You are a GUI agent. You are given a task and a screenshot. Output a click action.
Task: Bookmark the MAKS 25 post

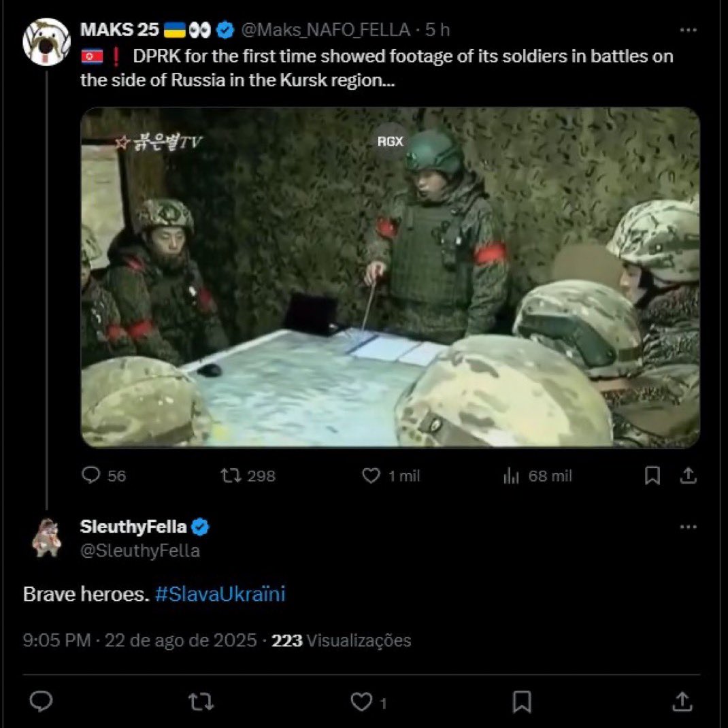pos(652,476)
